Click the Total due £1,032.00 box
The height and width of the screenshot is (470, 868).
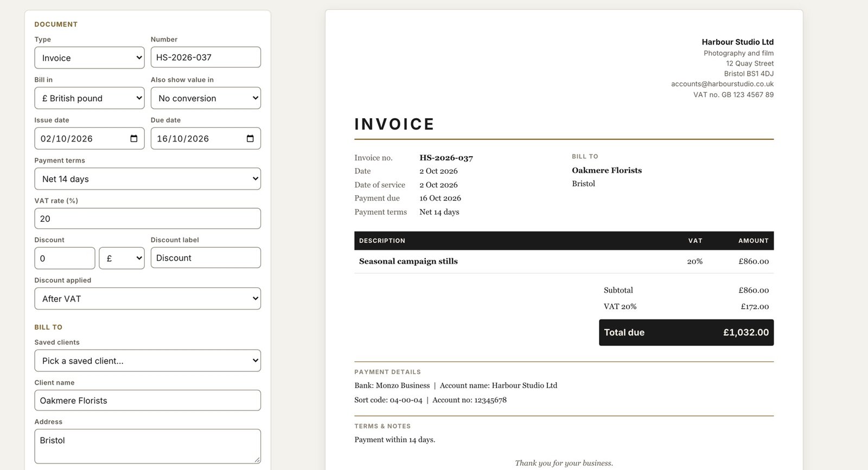coord(686,332)
